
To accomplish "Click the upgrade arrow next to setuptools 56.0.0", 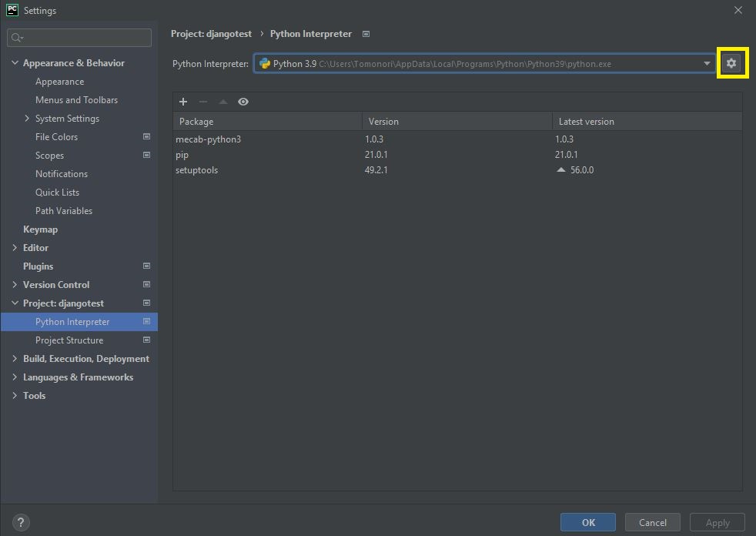I will pos(561,170).
